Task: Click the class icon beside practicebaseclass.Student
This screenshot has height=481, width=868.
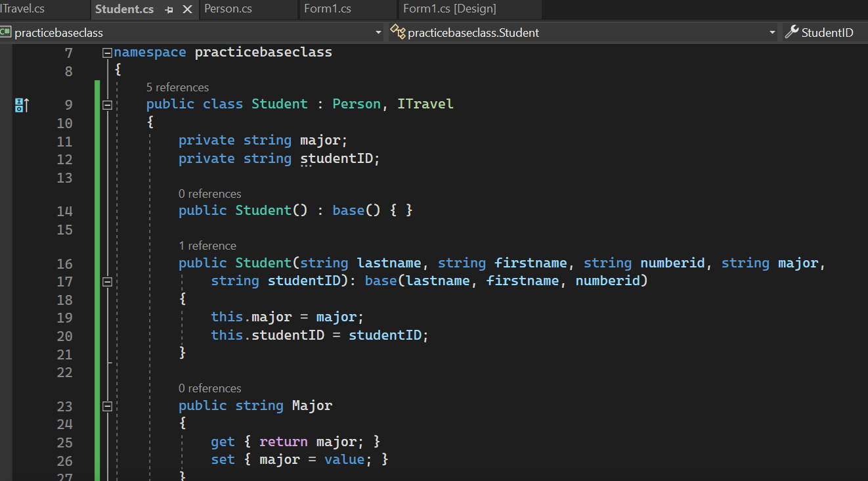Action: coord(397,32)
